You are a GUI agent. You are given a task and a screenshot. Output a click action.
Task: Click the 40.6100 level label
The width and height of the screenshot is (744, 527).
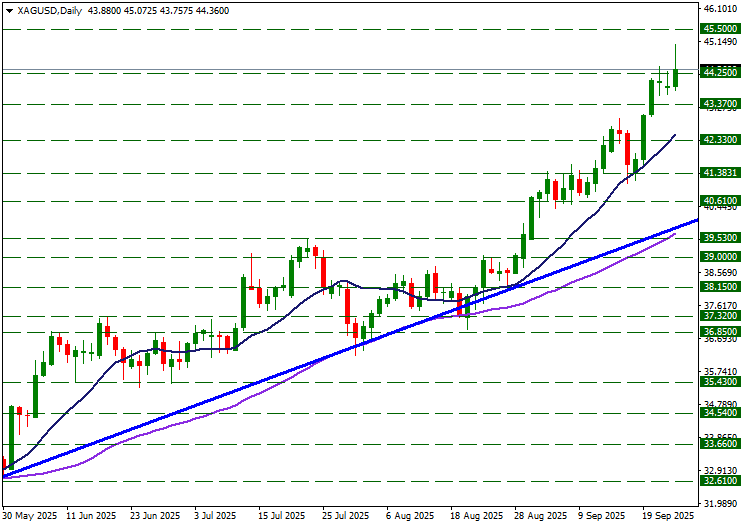pos(721,201)
